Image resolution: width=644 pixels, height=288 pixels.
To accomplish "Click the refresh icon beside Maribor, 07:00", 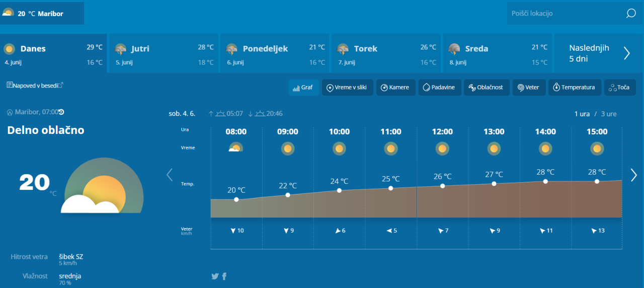I will click(61, 112).
